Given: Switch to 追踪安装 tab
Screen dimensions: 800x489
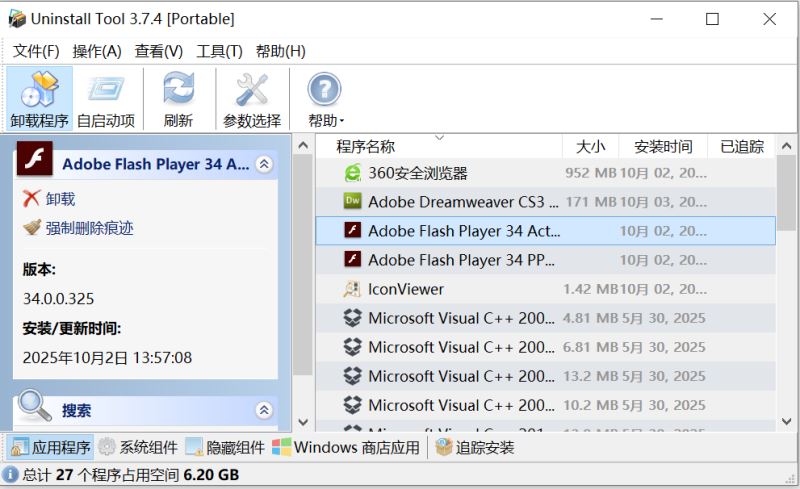Looking at the screenshot, I should point(474,447).
